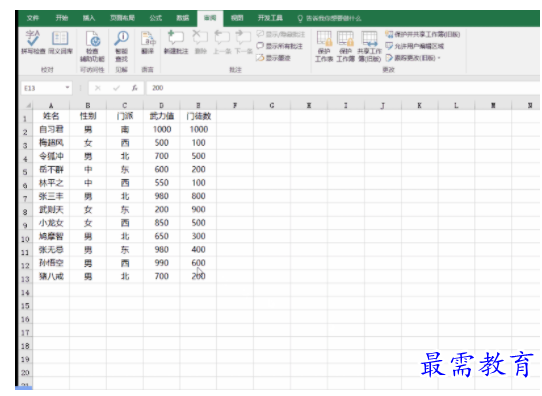Screen dimensions: 542x396
Task: Click 显示/隐藏批注 in the comments group
Action: click(281, 34)
